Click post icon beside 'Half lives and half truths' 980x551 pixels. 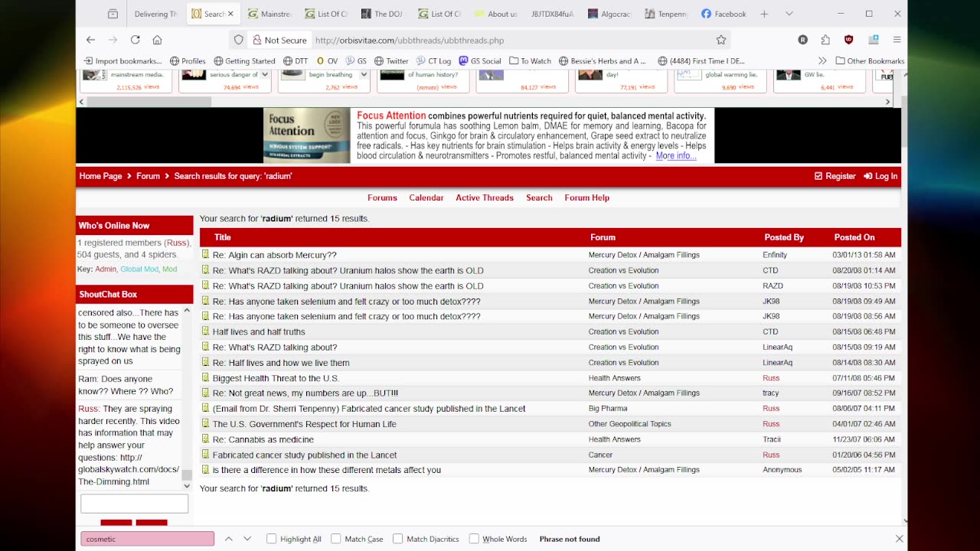[x=205, y=331]
